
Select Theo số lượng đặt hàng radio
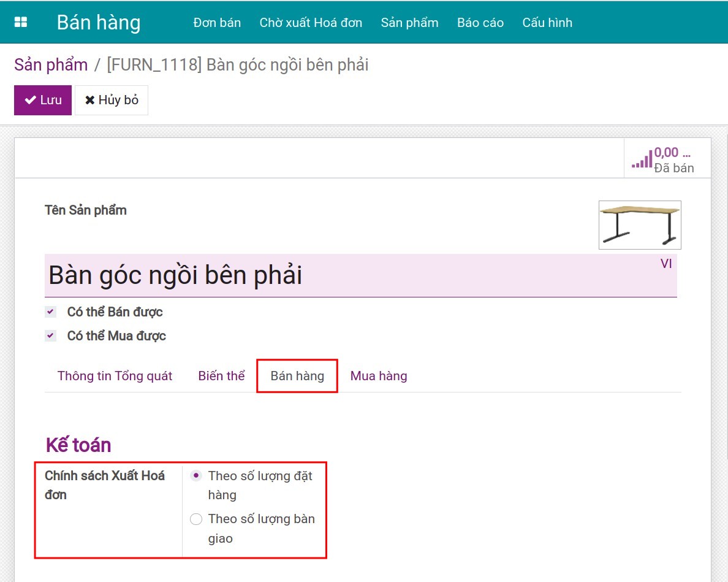tap(196, 476)
